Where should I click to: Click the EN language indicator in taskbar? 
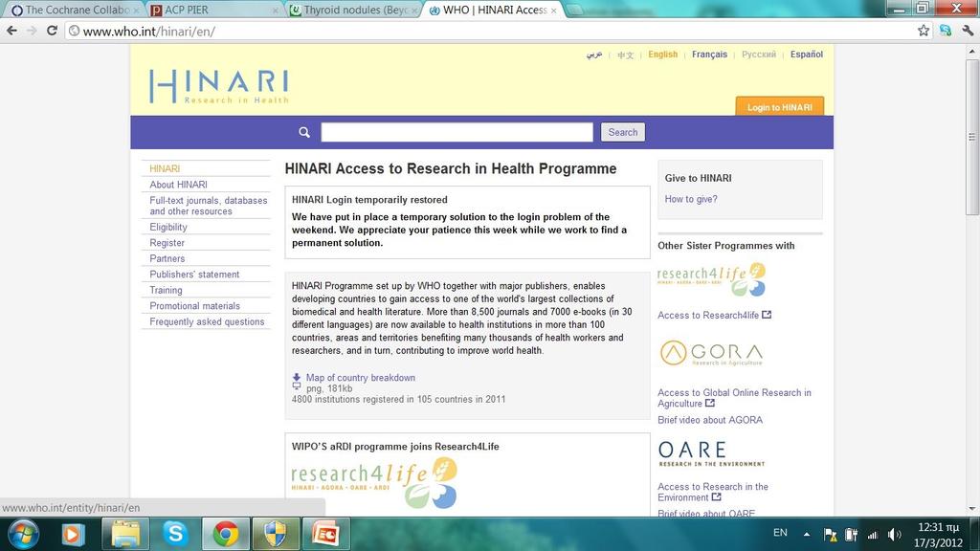[x=780, y=533]
